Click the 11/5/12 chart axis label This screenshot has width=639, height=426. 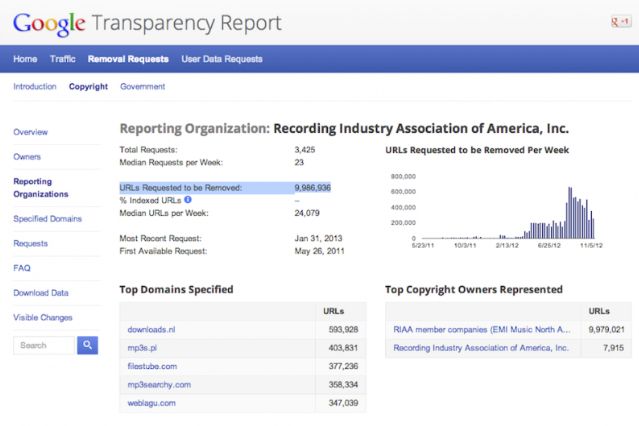point(591,245)
